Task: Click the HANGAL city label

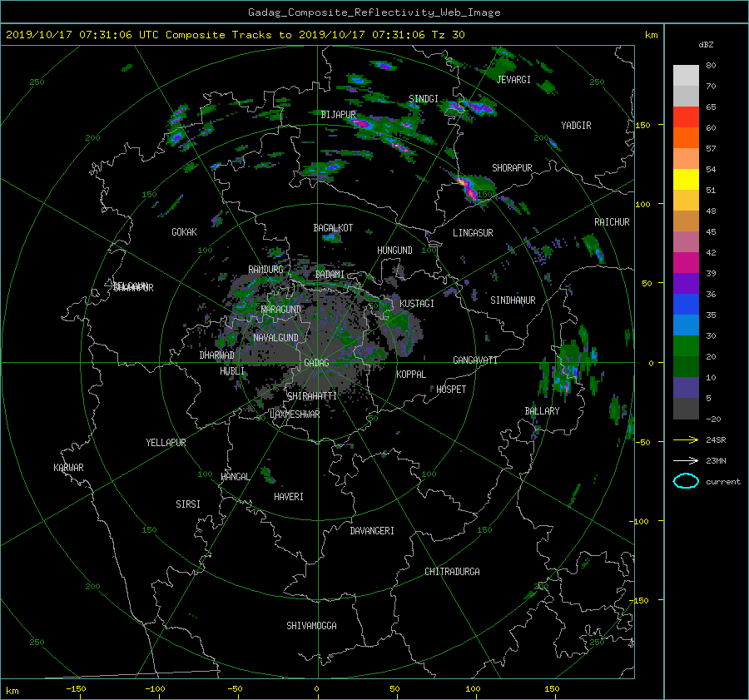Action: click(236, 477)
